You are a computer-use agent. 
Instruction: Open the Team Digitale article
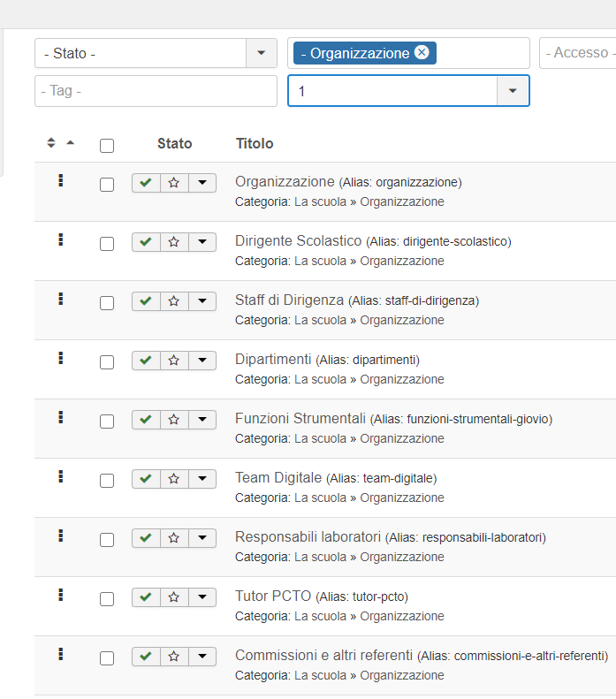click(x=278, y=477)
